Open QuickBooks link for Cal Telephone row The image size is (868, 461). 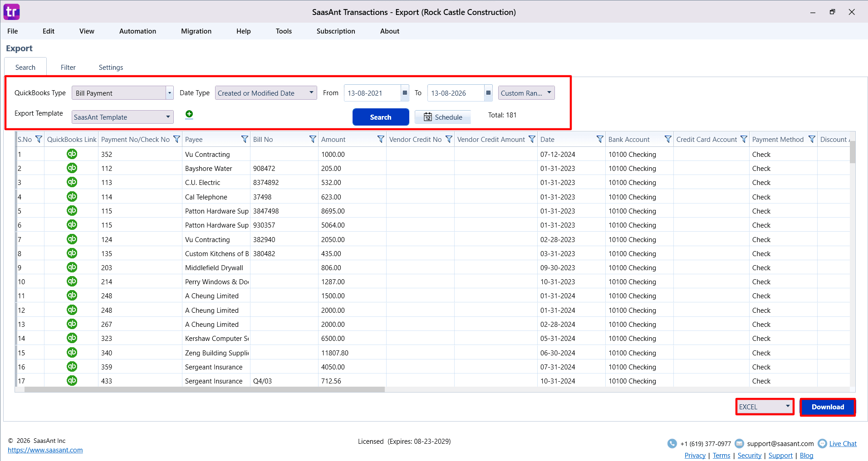(72, 197)
